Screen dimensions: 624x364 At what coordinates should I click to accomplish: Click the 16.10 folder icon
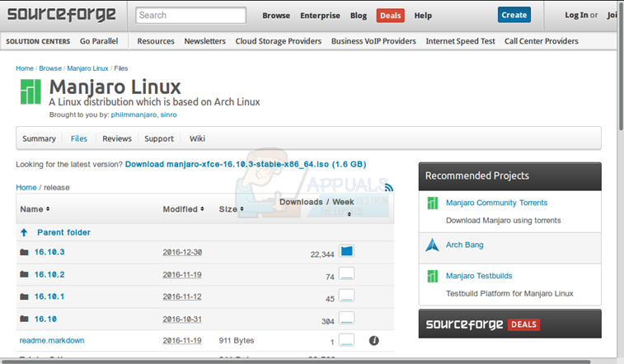pos(24,319)
